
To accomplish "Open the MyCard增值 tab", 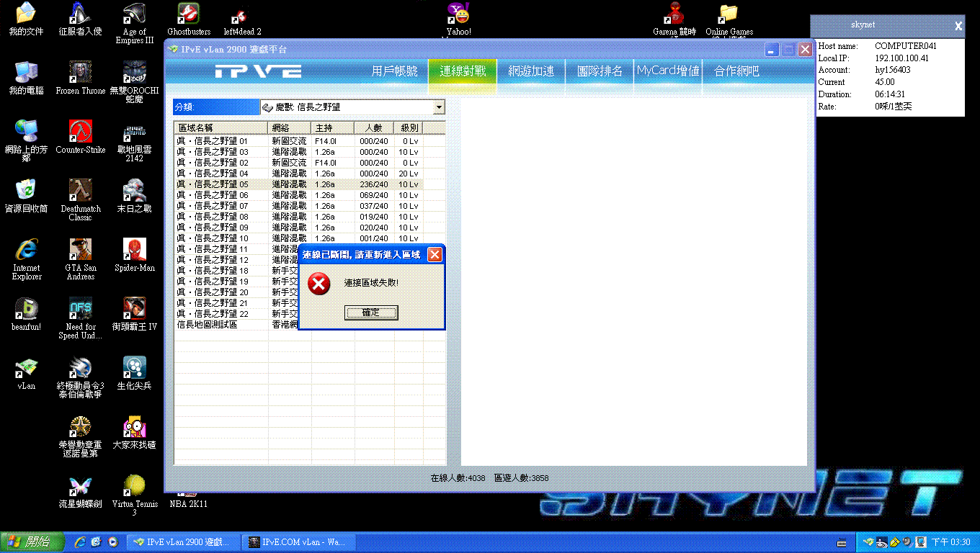I will 667,71.
